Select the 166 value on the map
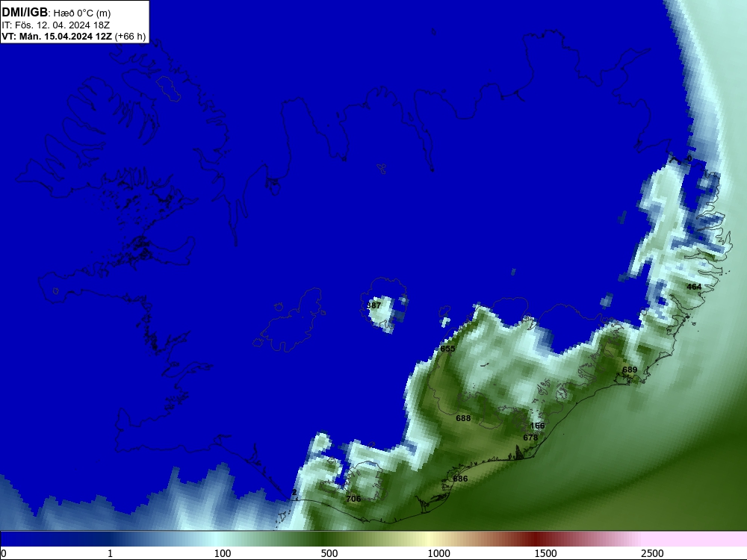Image resolution: width=747 pixels, height=560 pixels. [537, 426]
